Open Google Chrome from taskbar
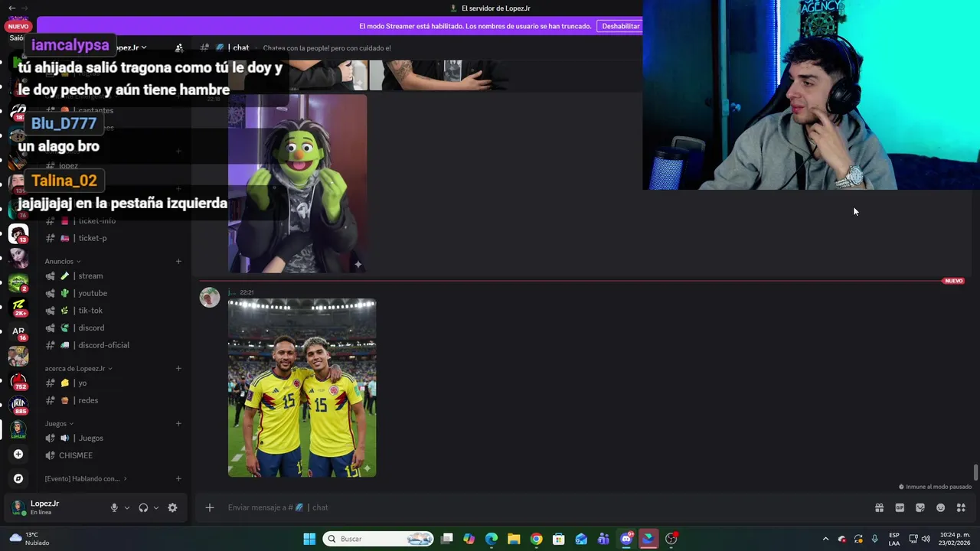The image size is (980, 551). point(537,539)
